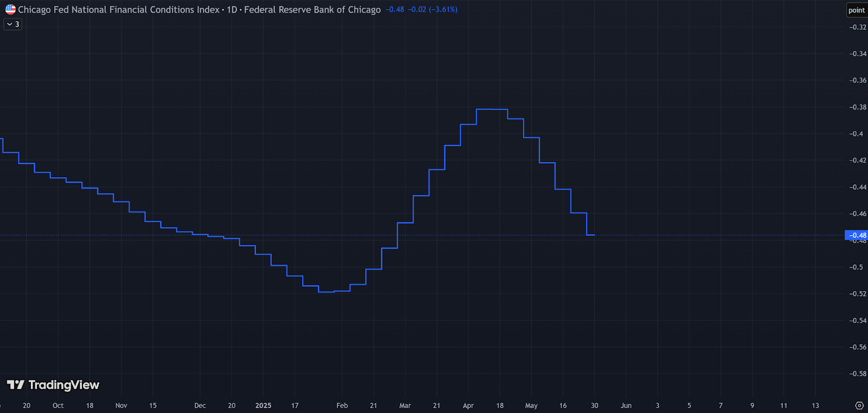Viewport: 868px width, 413px height.
Task: Click the -0.02 change value in the legend
Action: coord(417,10)
